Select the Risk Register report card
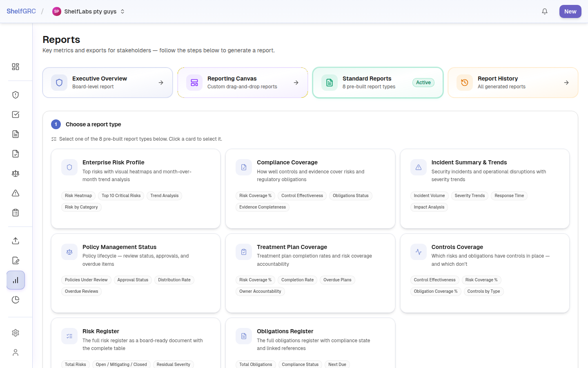The image size is (588, 368). 136,343
